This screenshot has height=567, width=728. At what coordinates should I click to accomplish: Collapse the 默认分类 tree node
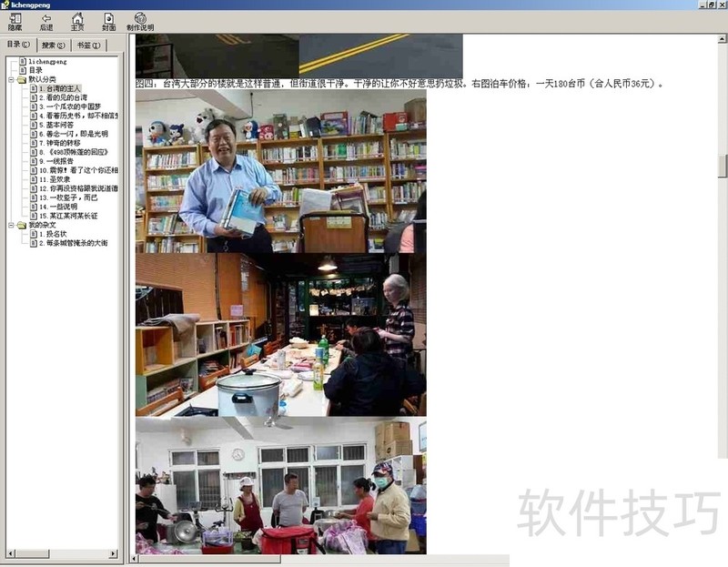pos(10,79)
